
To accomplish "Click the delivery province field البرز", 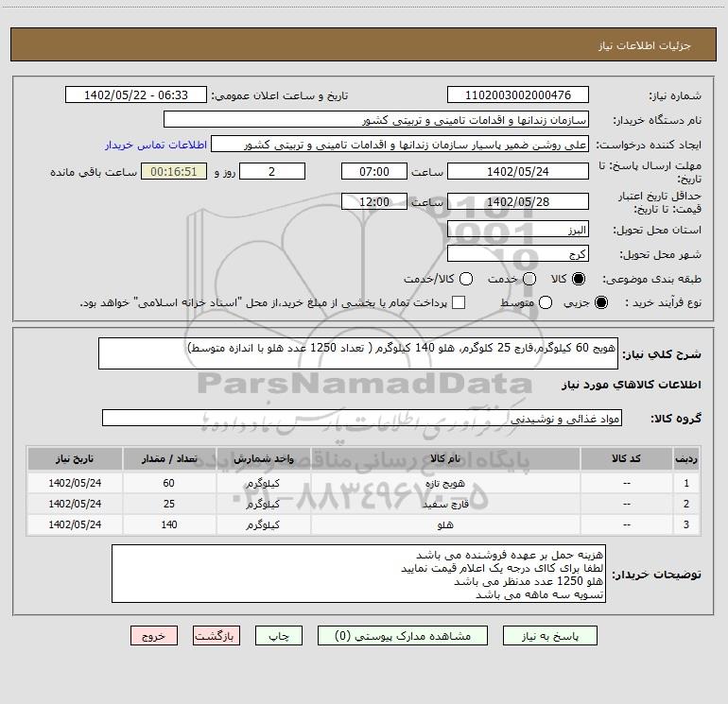I will [x=518, y=229].
